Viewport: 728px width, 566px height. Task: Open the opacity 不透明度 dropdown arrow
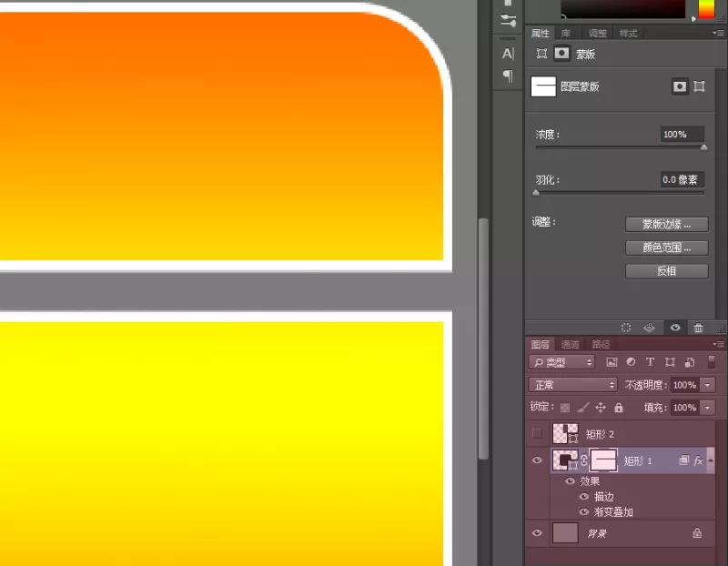tap(708, 385)
